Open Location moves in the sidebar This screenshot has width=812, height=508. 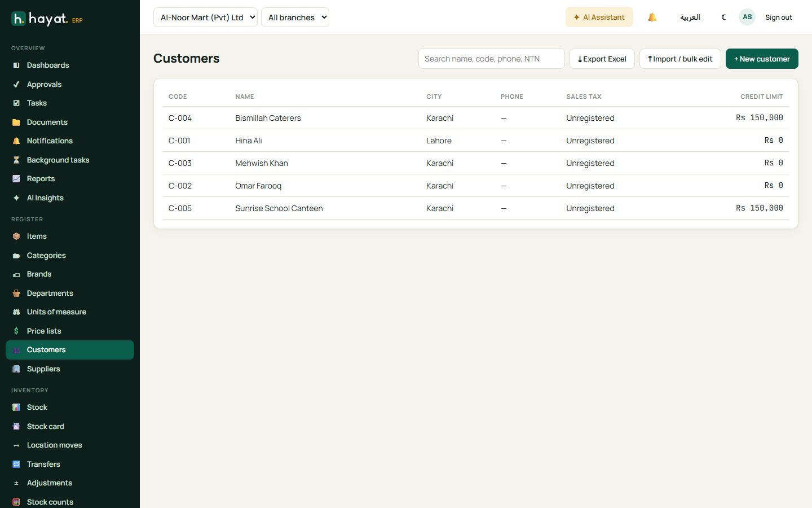[x=70, y=445]
